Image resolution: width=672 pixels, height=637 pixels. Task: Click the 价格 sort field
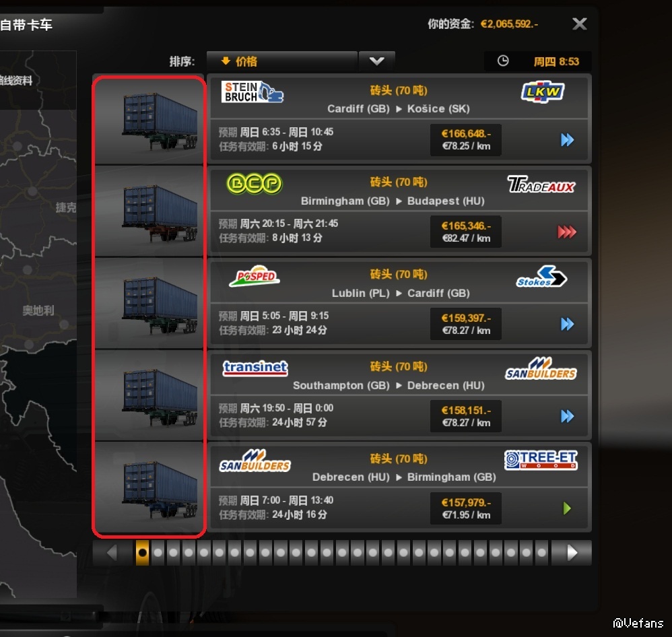[282, 61]
